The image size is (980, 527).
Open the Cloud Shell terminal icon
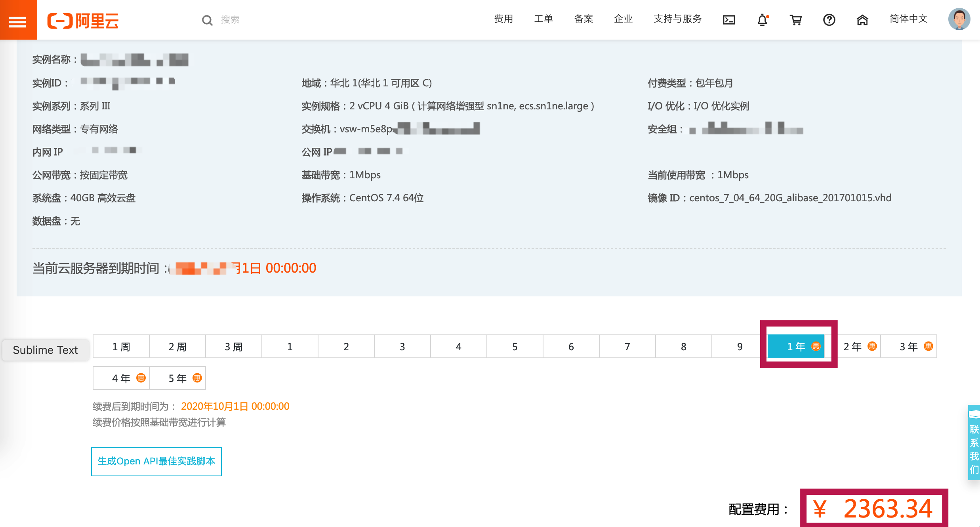[729, 20]
